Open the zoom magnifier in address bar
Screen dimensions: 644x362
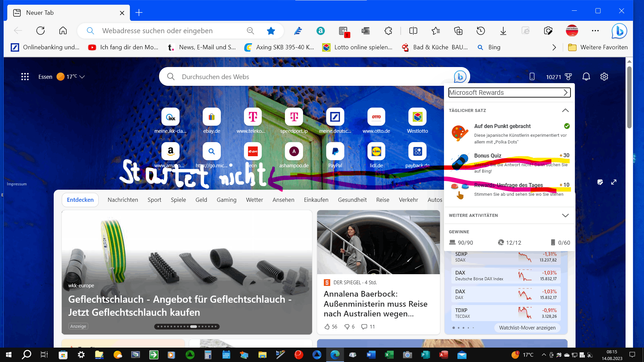click(x=250, y=31)
